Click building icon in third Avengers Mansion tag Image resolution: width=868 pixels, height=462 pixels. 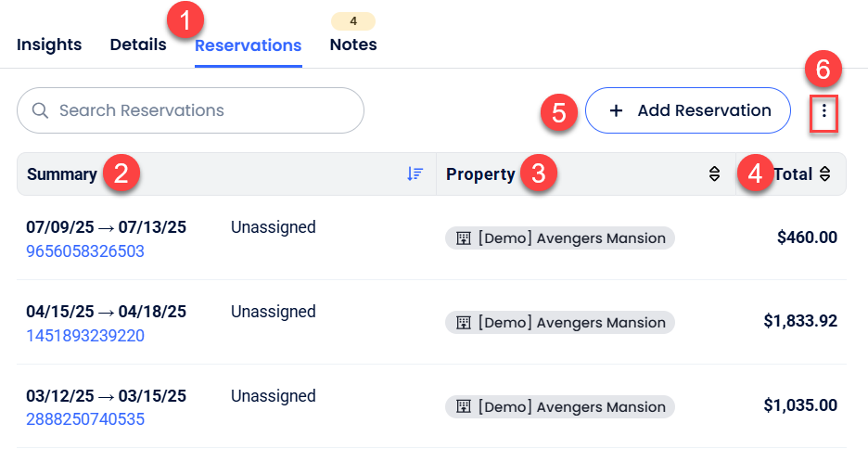click(464, 407)
